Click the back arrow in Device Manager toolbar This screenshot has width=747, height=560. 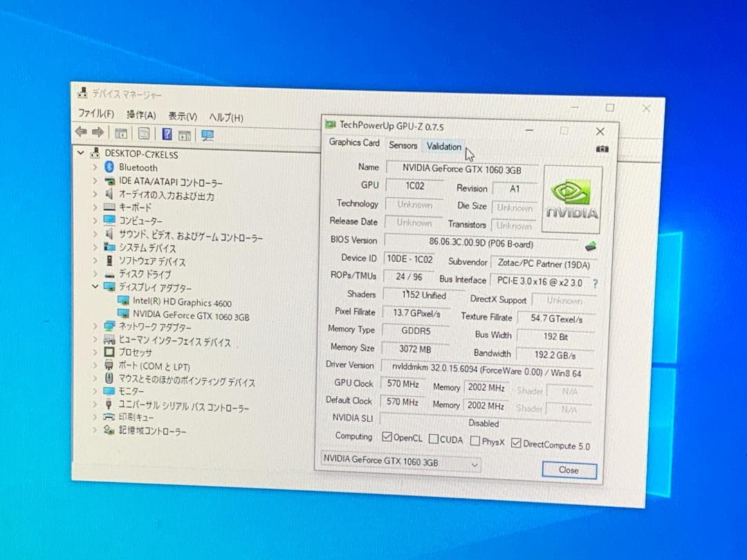click(x=82, y=132)
